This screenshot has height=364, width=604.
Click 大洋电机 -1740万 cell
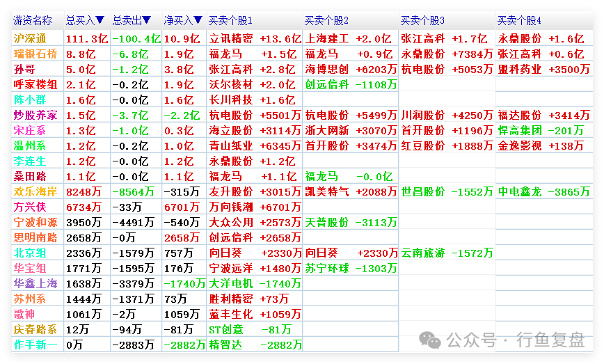(255, 283)
